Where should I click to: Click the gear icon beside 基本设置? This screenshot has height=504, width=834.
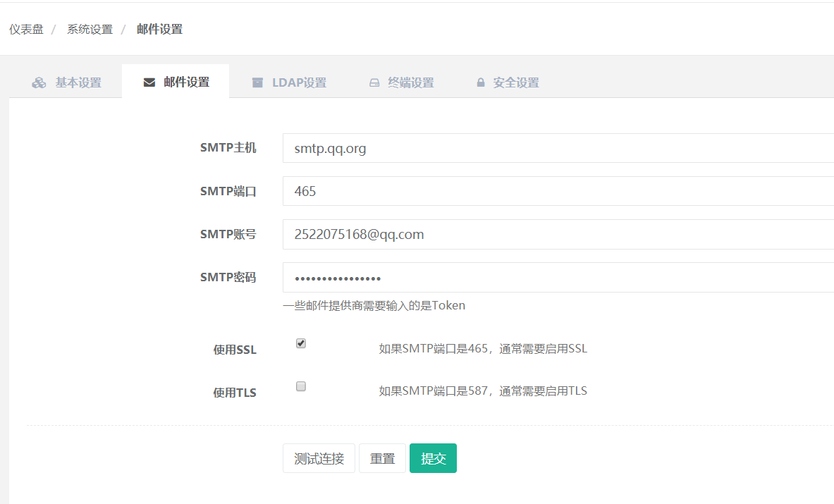tap(39, 82)
